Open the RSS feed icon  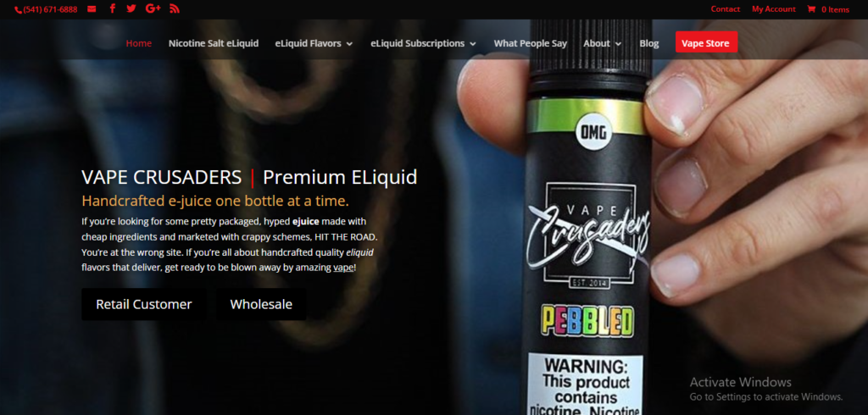pos(175,8)
